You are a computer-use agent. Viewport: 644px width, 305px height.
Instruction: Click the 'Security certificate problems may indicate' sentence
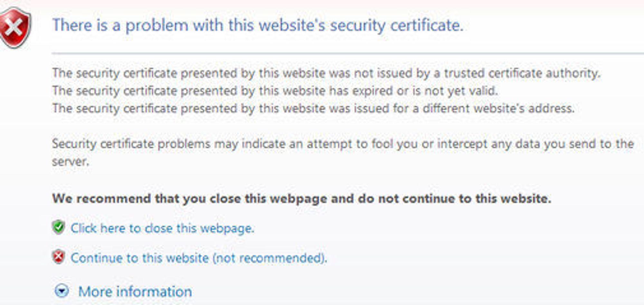[x=343, y=144]
